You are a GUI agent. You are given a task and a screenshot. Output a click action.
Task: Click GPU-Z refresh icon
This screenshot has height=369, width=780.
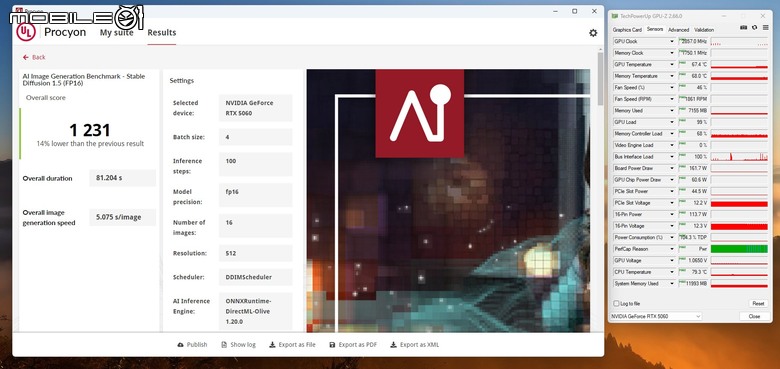[754, 28]
